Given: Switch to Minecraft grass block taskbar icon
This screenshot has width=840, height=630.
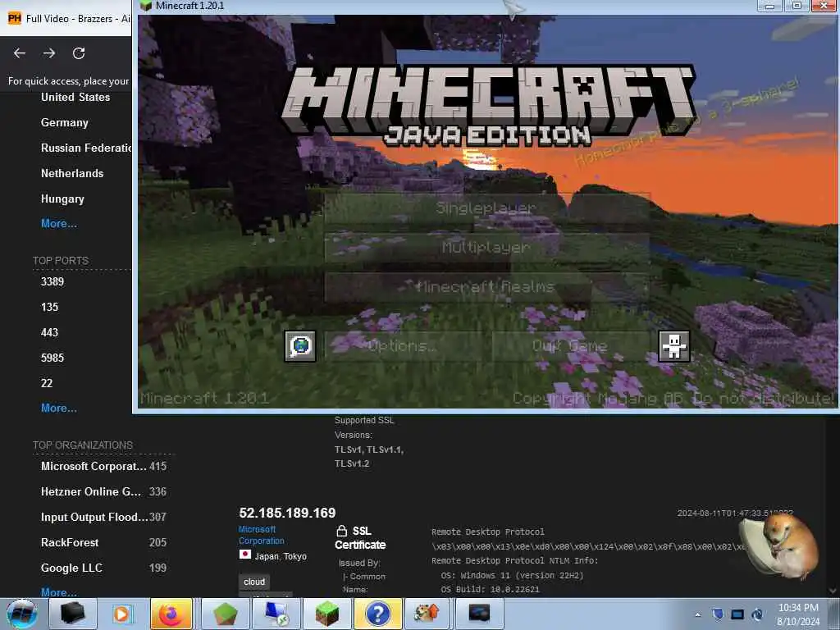Looking at the screenshot, I should click(x=327, y=614).
